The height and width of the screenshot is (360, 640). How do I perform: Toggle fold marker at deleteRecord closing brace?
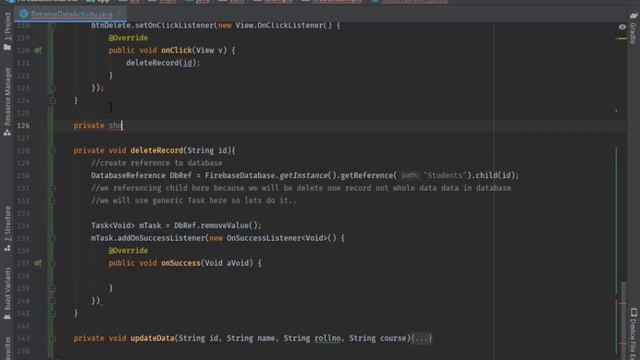53,313
